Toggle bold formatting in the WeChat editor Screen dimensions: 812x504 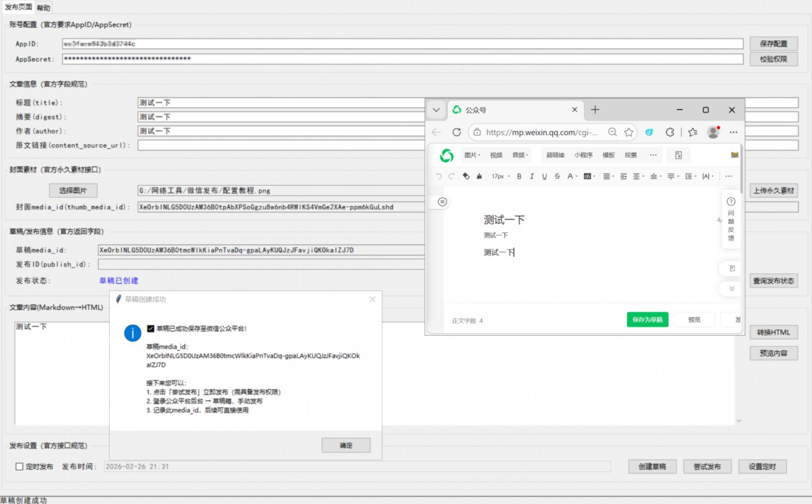[519, 176]
